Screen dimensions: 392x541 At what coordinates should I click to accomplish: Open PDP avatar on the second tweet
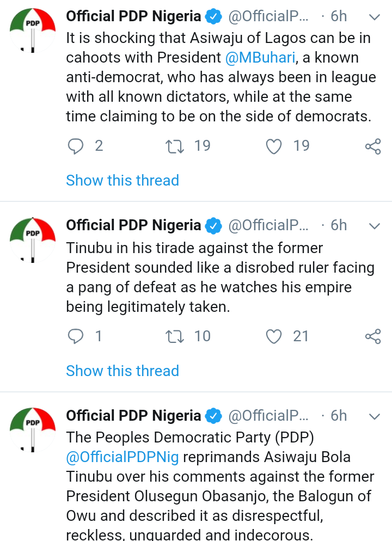(x=33, y=239)
